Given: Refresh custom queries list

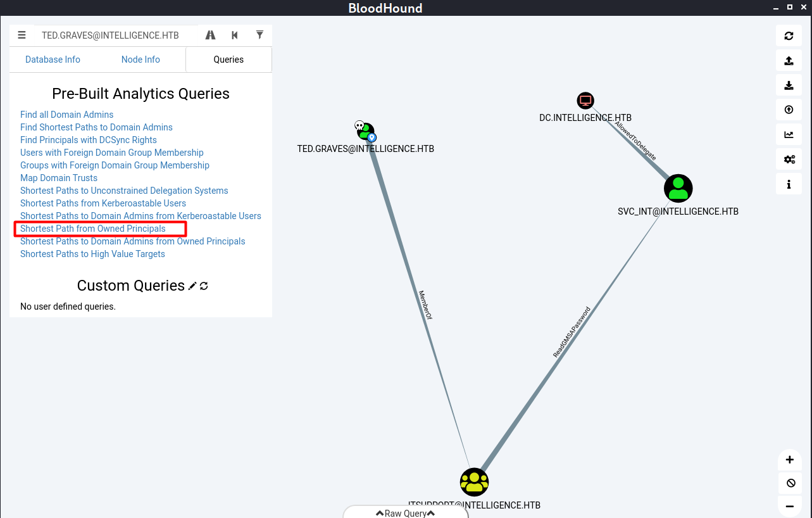Looking at the screenshot, I should (204, 286).
